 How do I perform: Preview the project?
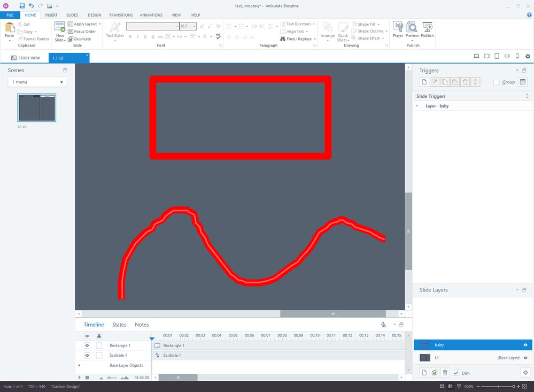[x=412, y=30]
